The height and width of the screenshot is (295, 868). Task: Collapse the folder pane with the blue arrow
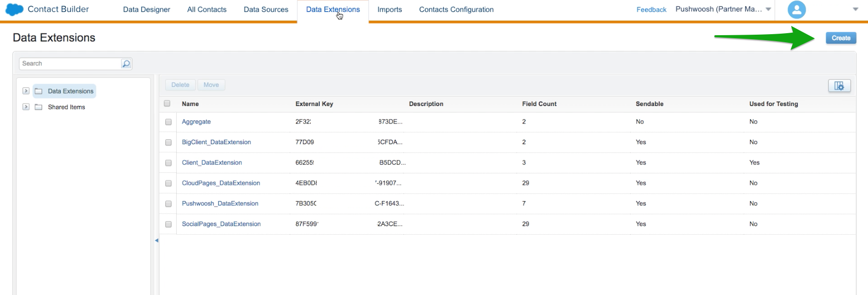[x=157, y=241]
